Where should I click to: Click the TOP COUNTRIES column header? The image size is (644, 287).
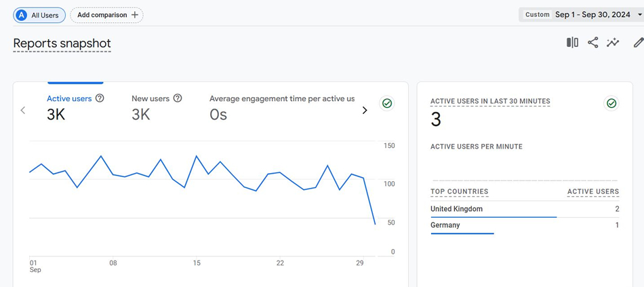pyautogui.click(x=459, y=191)
